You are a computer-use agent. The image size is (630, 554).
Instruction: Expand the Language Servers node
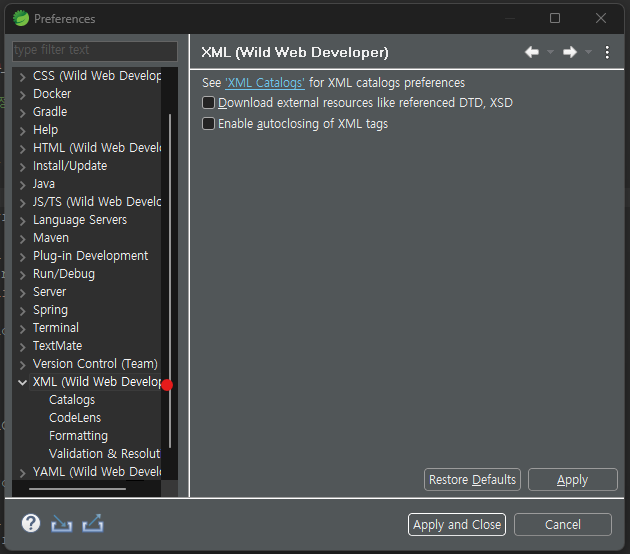coord(23,221)
